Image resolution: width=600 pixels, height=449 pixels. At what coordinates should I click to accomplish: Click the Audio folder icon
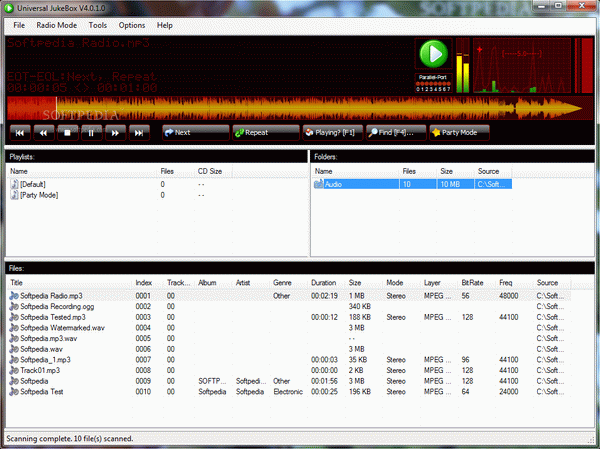[x=318, y=184]
